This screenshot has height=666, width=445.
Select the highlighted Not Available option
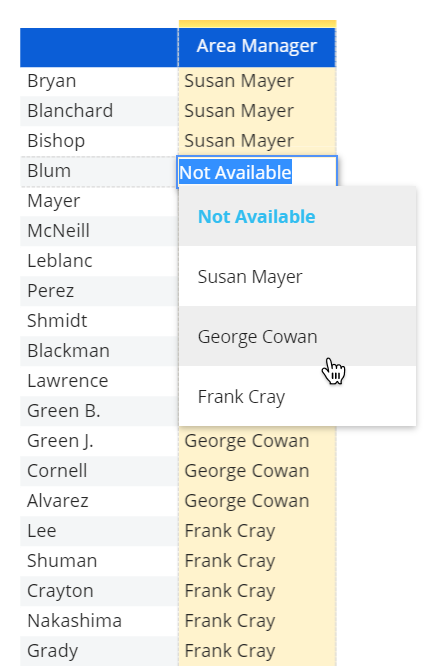(x=297, y=216)
